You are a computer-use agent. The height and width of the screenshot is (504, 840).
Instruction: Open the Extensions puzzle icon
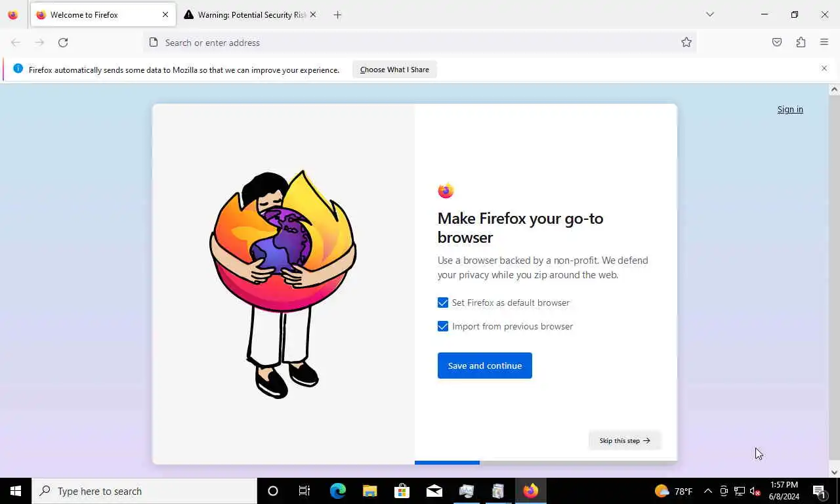(801, 43)
